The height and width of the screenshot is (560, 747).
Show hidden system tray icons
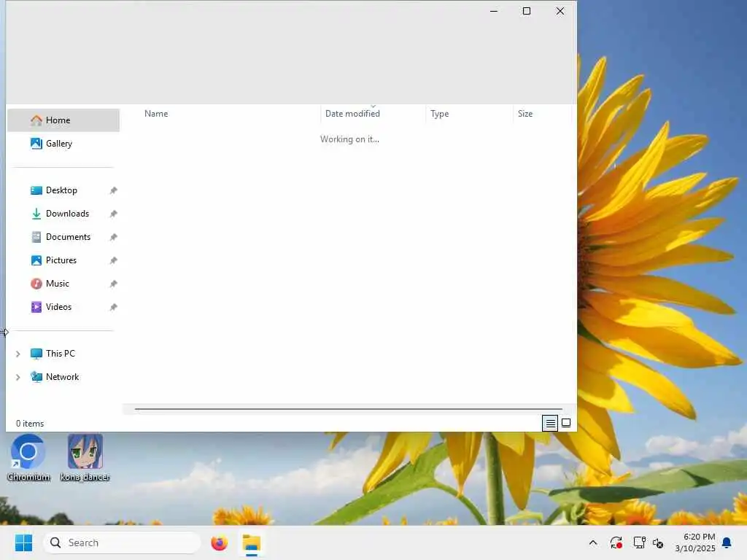point(593,542)
